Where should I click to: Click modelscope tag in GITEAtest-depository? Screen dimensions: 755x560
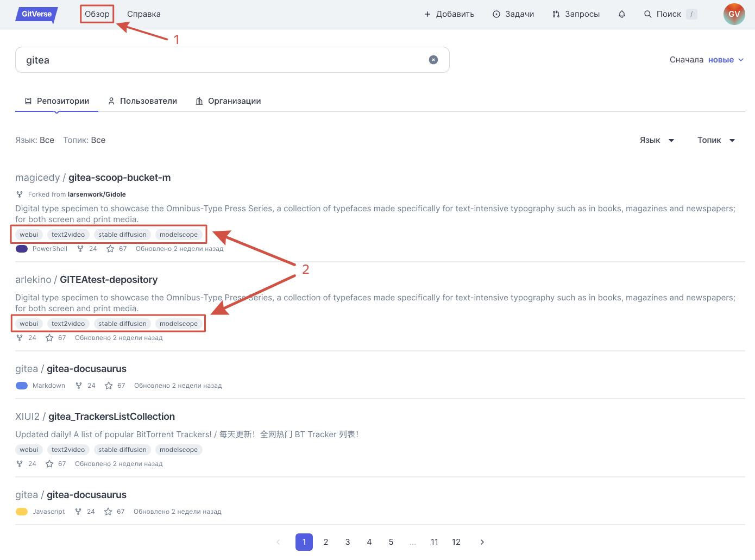[x=179, y=324]
